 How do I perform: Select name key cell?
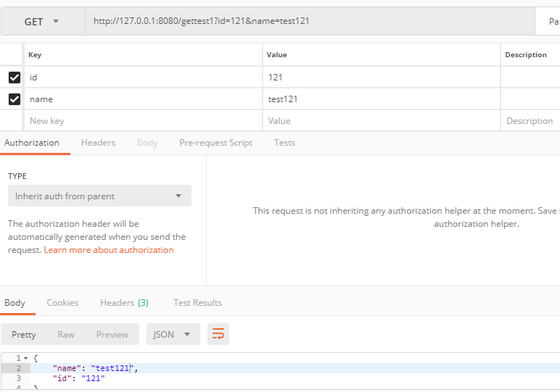click(x=143, y=99)
